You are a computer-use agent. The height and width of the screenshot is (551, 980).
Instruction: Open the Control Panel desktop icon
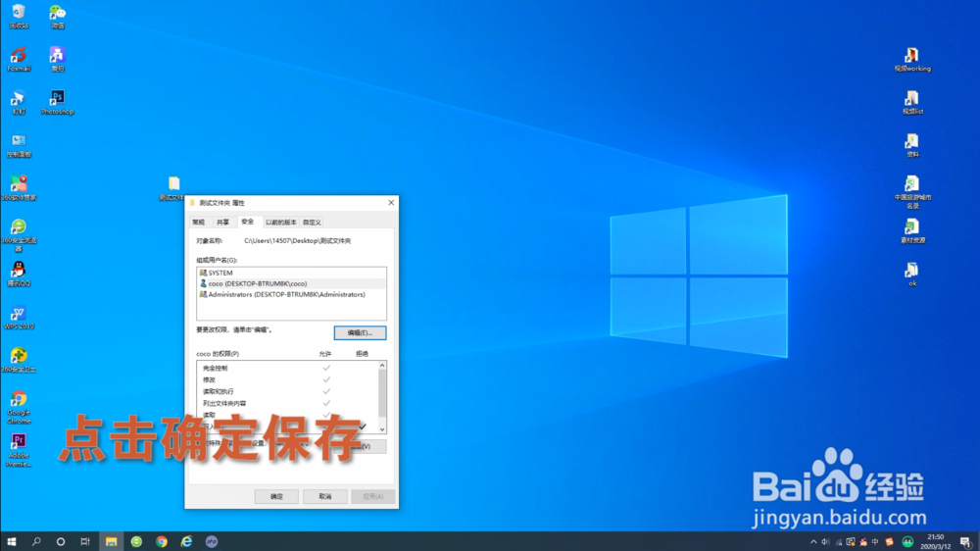point(19,145)
